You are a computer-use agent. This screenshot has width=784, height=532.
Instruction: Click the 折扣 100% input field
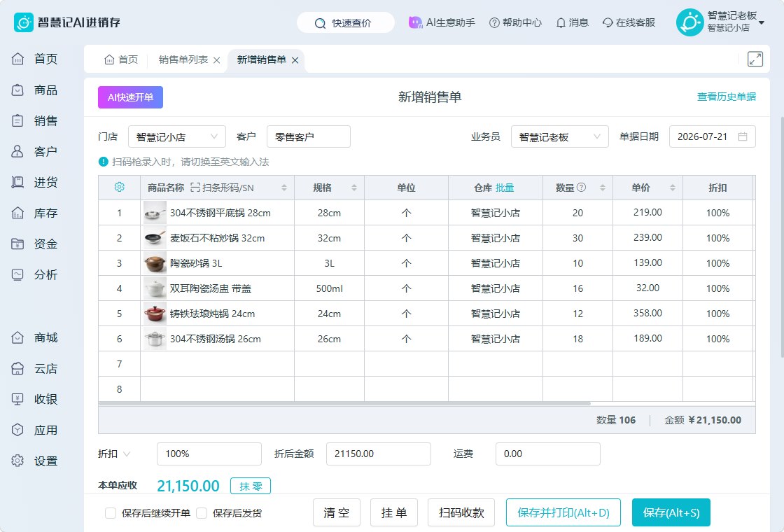tap(209, 454)
